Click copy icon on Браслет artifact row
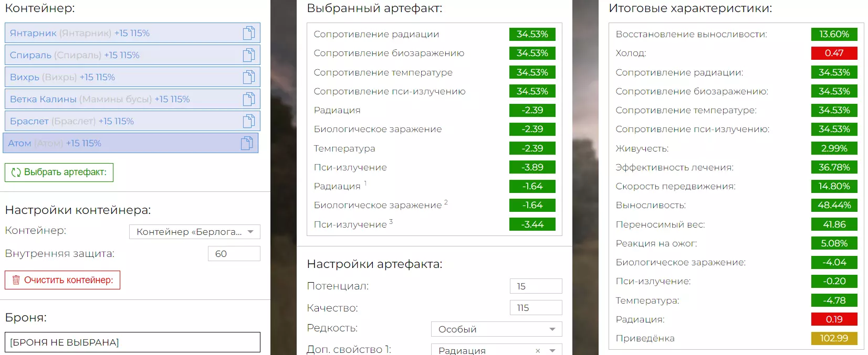Screen dimensions: 868x355 pyautogui.click(x=249, y=121)
